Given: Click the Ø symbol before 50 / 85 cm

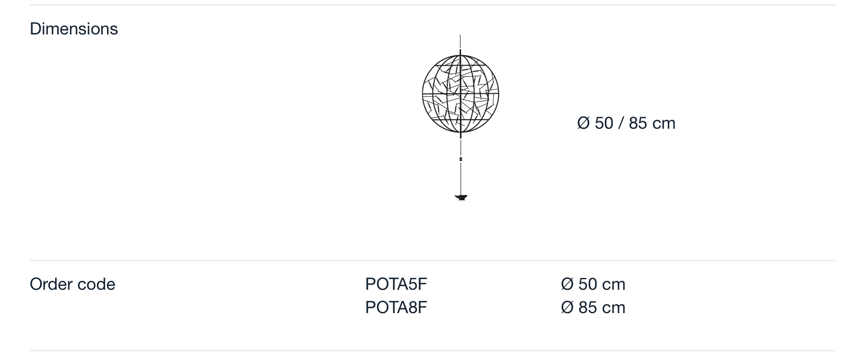Looking at the screenshot, I should coord(583,123).
